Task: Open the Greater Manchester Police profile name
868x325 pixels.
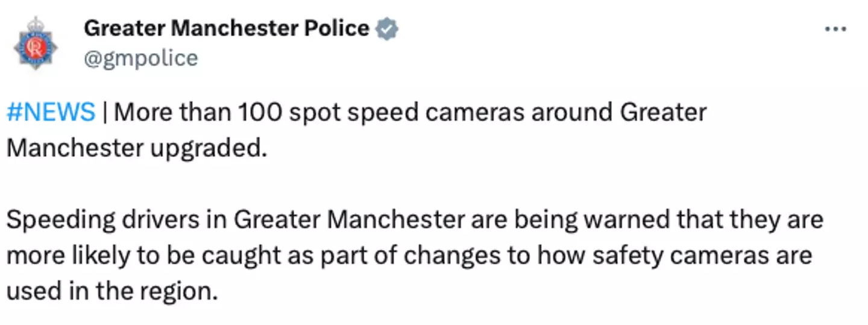Action: tap(226, 28)
